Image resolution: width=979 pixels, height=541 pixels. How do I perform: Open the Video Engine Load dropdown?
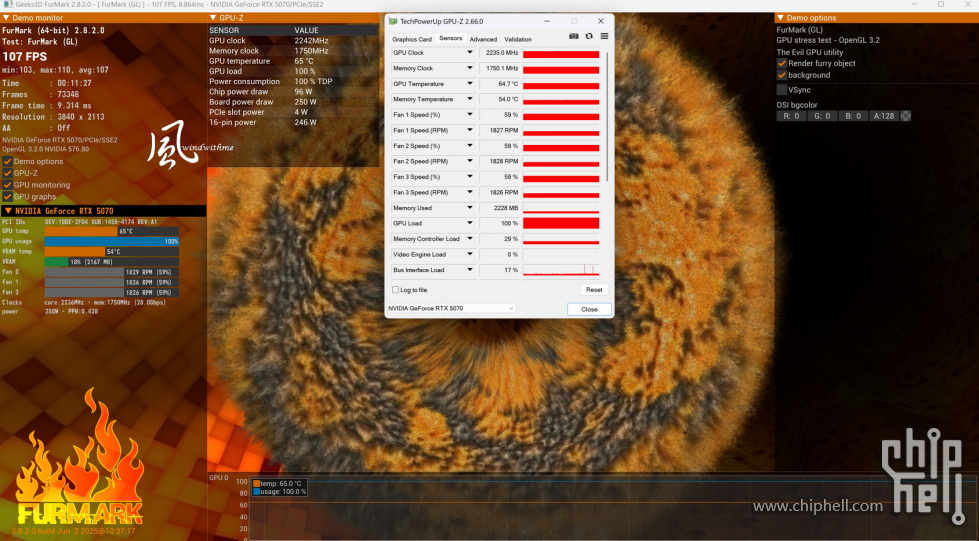pyautogui.click(x=470, y=254)
